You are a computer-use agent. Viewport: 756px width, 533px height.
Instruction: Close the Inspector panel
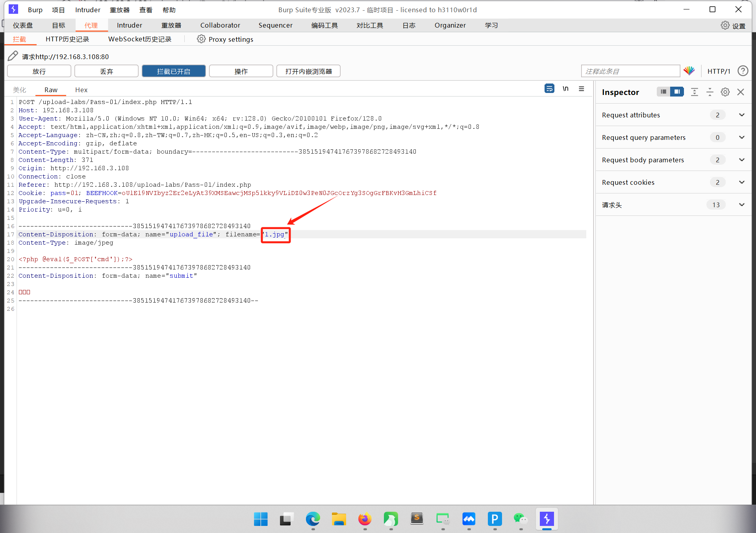pyautogui.click(x=741, y=92)
